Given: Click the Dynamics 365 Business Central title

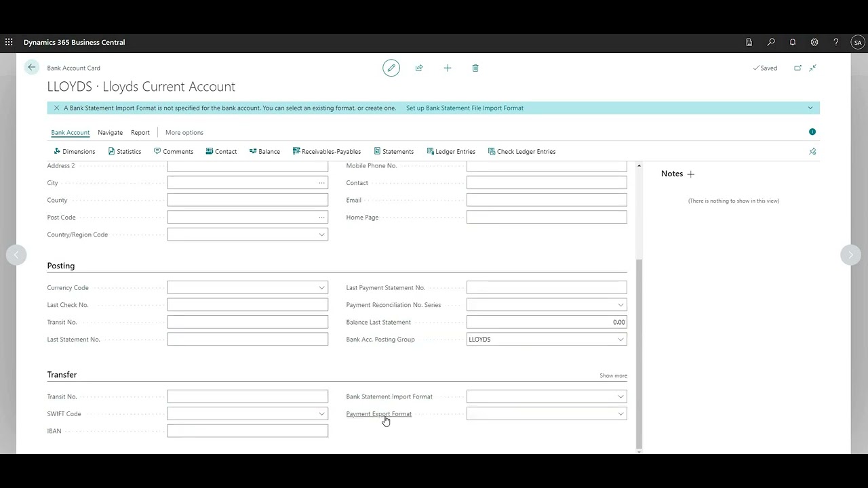Looking at the screenshot, I should [74, 42].
